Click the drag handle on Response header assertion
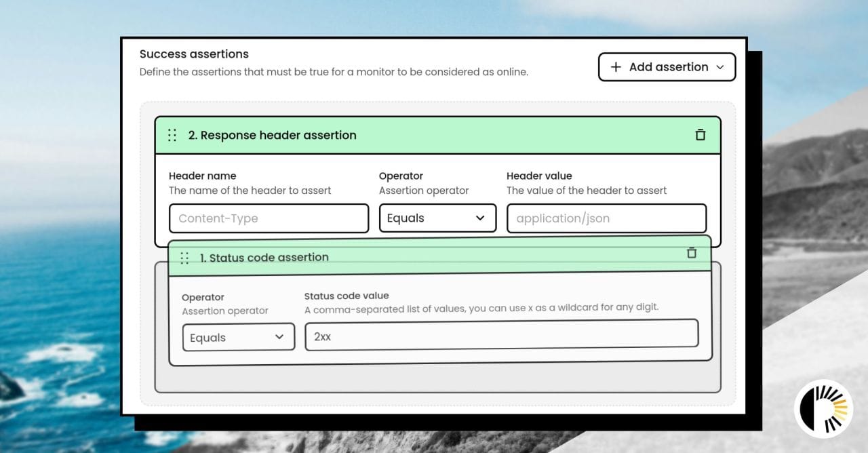This screenshot has width=868, height=453. 172,135
